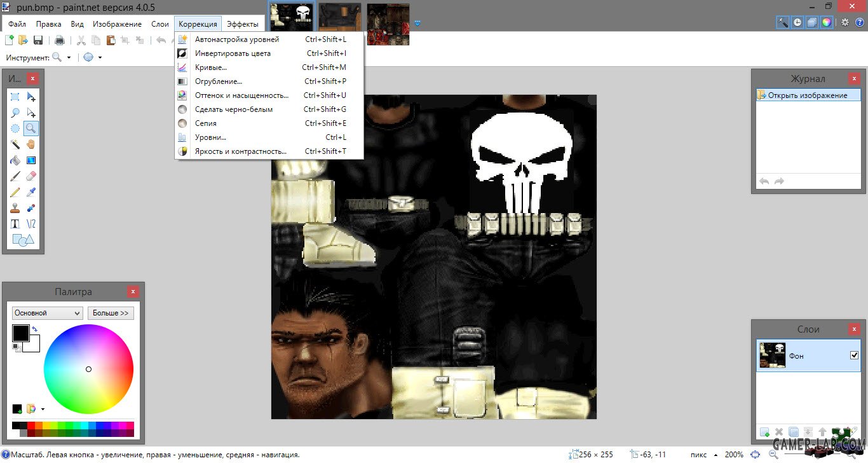Select the Pencil tool
Viewport: 868px width, 463px height.
(x=15, y=192)
